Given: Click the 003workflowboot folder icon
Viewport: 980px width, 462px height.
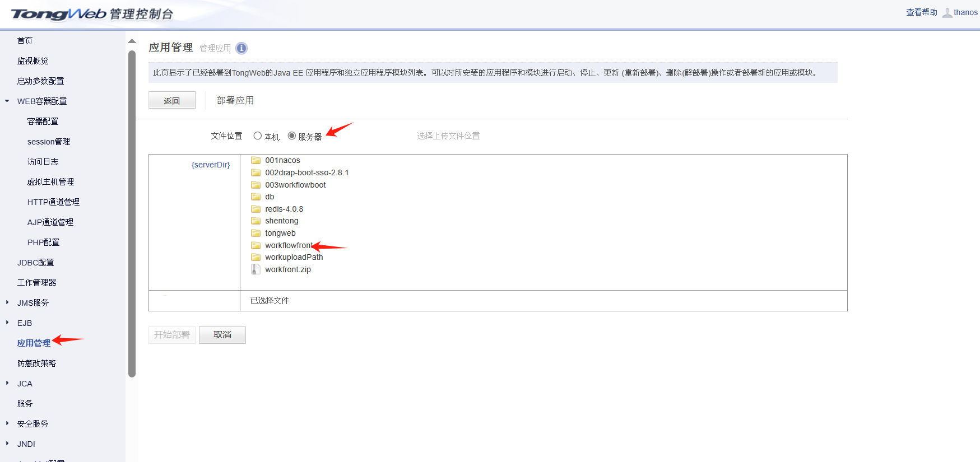Looking at the screenshot, I should pos(256,185).
